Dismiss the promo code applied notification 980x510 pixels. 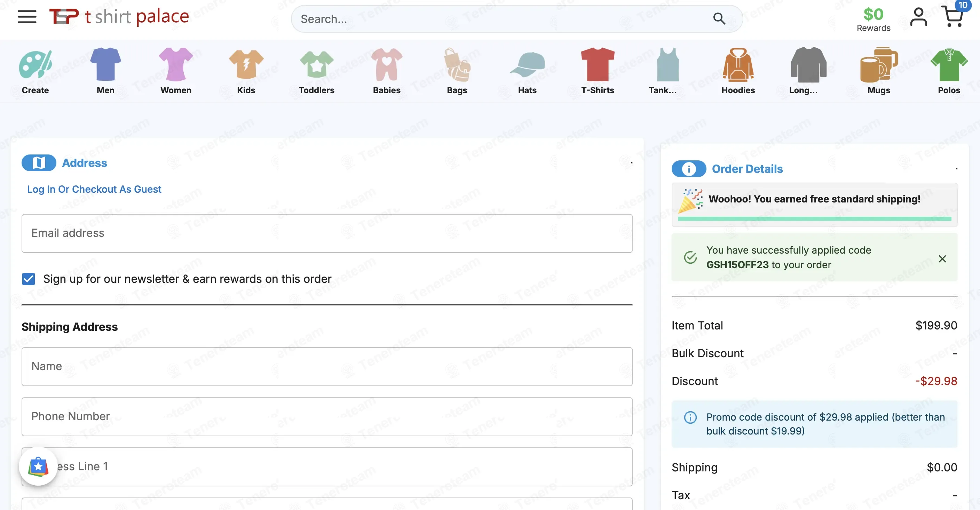(x=942, y=258)
